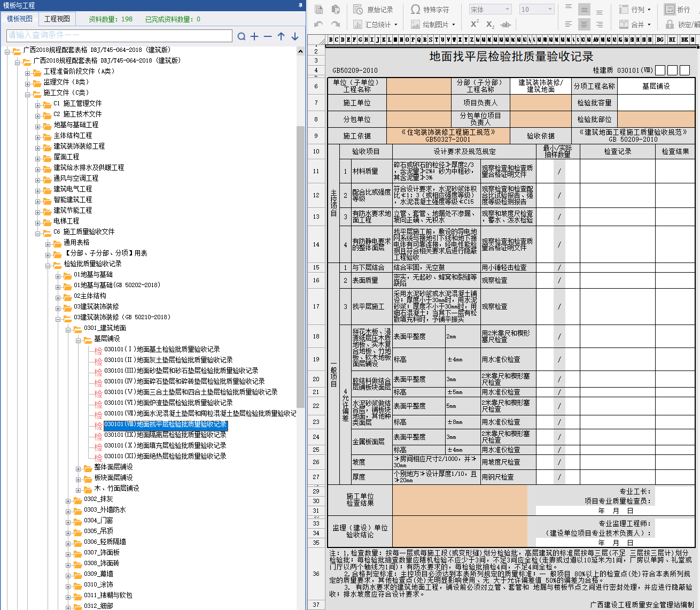This screenshot has height=610, width=700.
Task: Click the 检验批部位 input cell
Action: tap(656, 119)
